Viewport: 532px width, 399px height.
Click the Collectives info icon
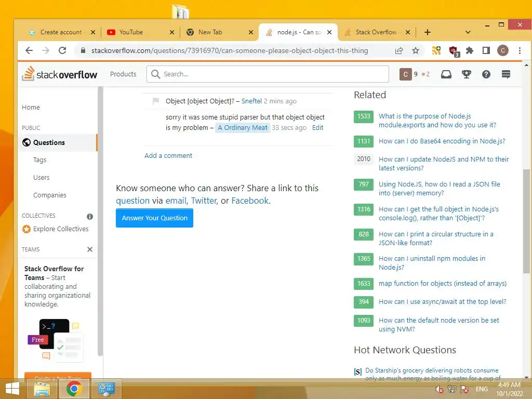click(x=90, y=217)
